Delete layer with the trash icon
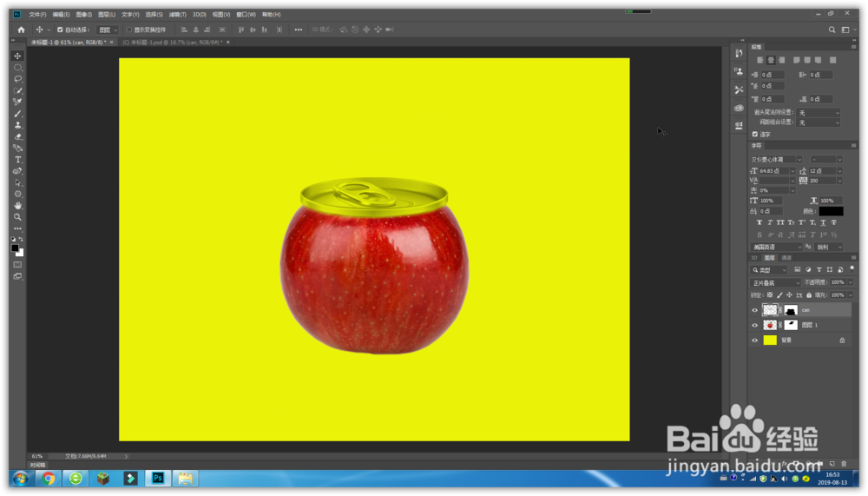 [844, 464]
